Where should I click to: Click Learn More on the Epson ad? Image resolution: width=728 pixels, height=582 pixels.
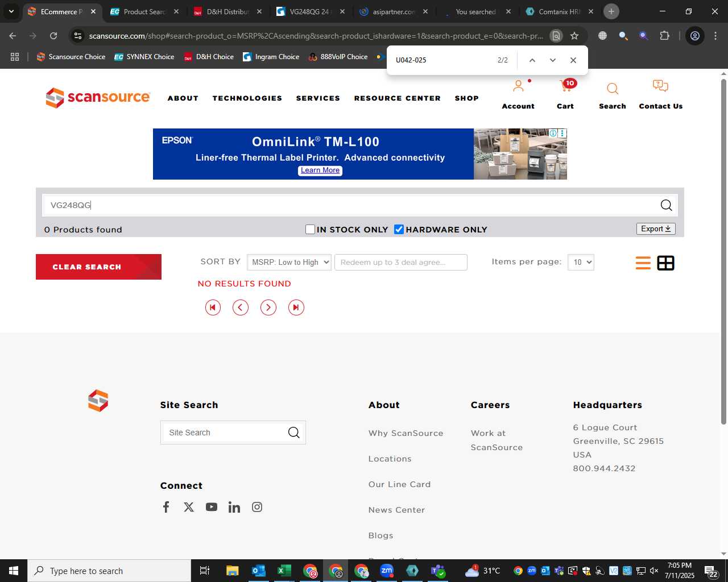pyautogui.click(x=320, y=171)
